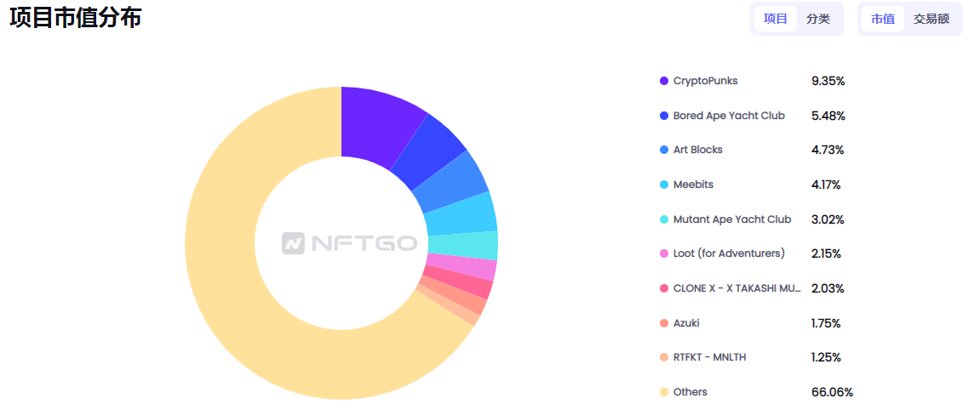Select the 市值 tab
The image size is (980, 415).
882,19
